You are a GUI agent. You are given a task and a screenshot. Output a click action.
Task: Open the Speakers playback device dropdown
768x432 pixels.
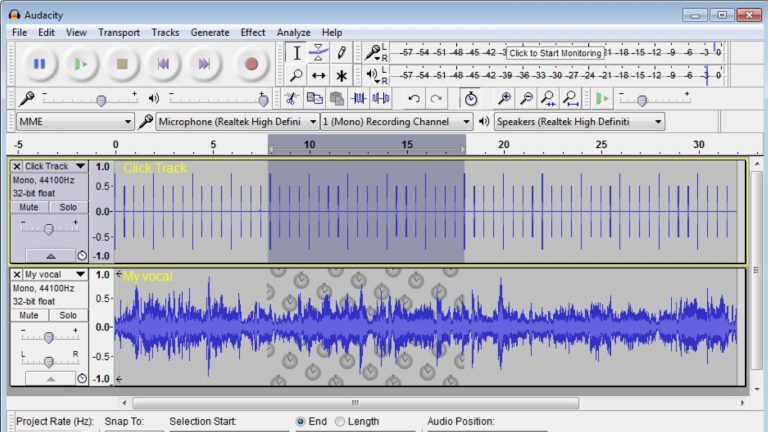(x=579, y=121)
